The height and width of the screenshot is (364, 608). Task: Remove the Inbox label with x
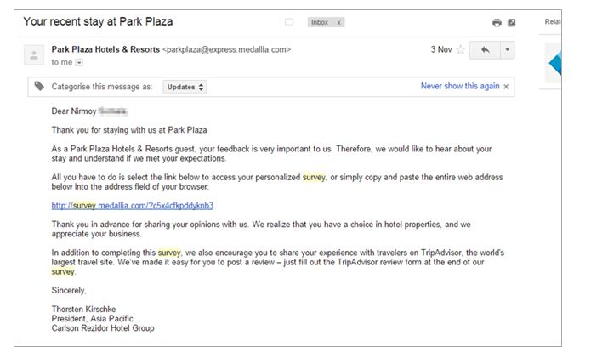click(x=338, y=22)
